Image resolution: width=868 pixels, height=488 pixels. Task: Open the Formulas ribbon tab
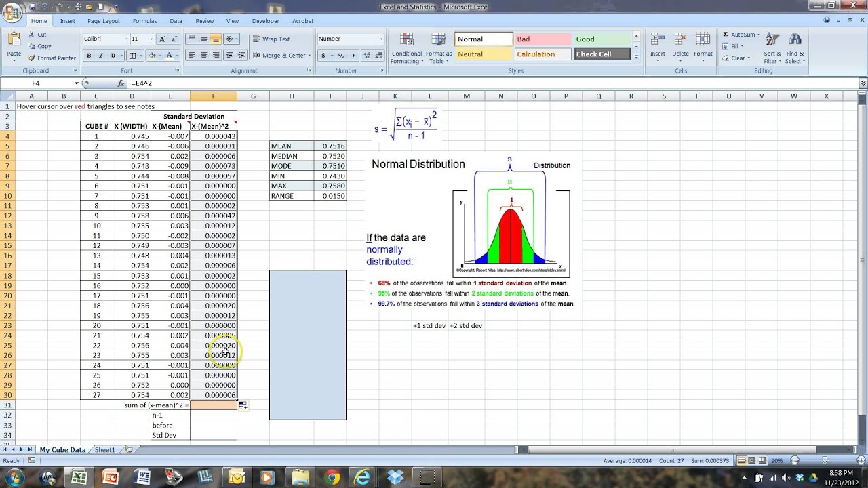pyautogui.click(x=144, y=21)
